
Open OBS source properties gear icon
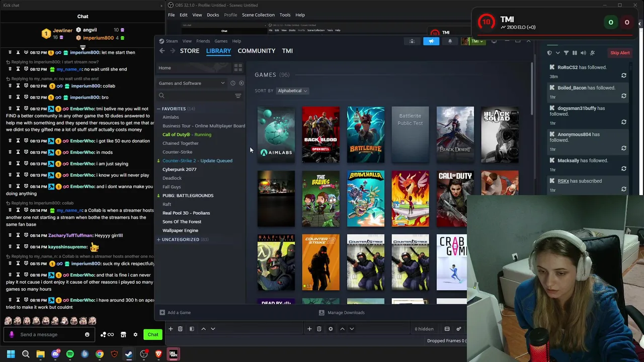pyautogui.click(x=331, y=329)
